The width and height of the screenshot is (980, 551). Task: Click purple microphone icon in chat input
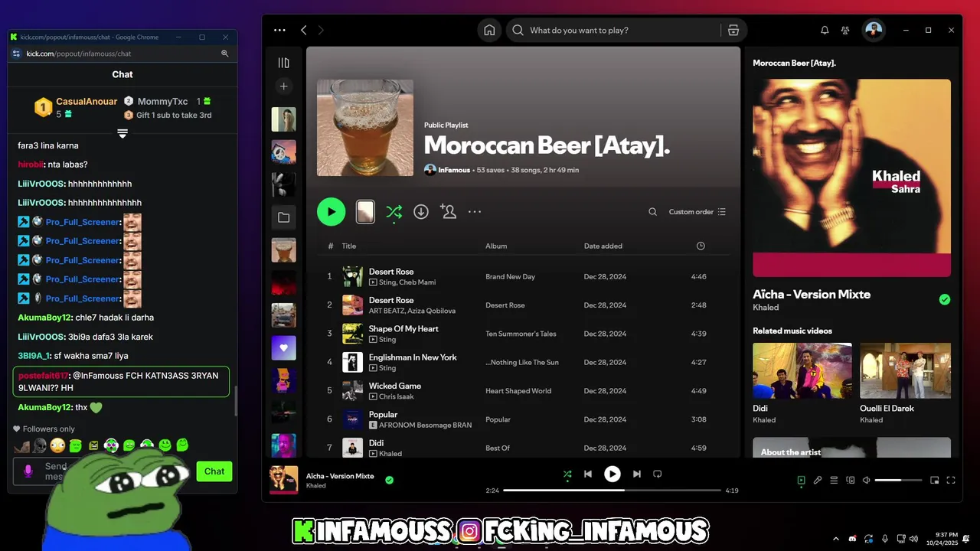pos(28,471)
